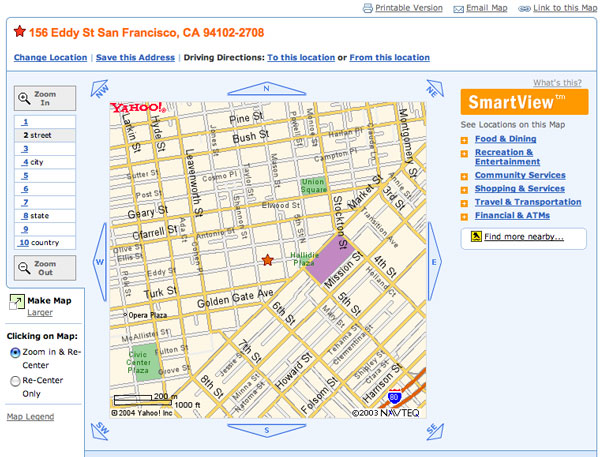Image resolution: width=600 pixels, height=457 pixels.
Task: Set zoom level 4 city
Action: [45, 162]
